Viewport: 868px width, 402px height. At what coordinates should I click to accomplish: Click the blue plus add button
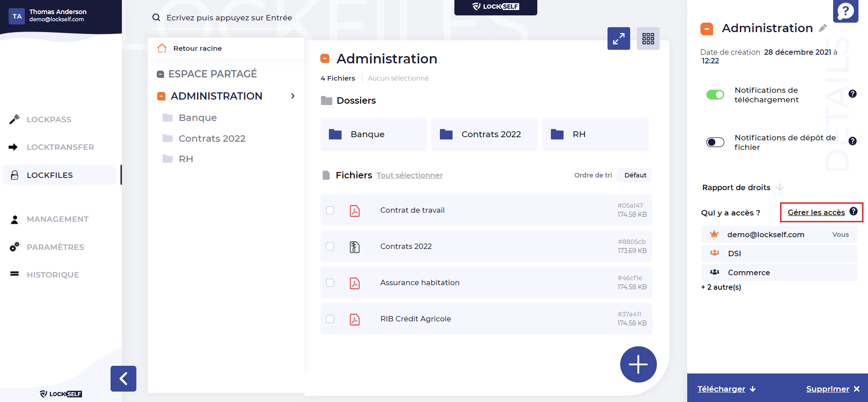[638, 364]
